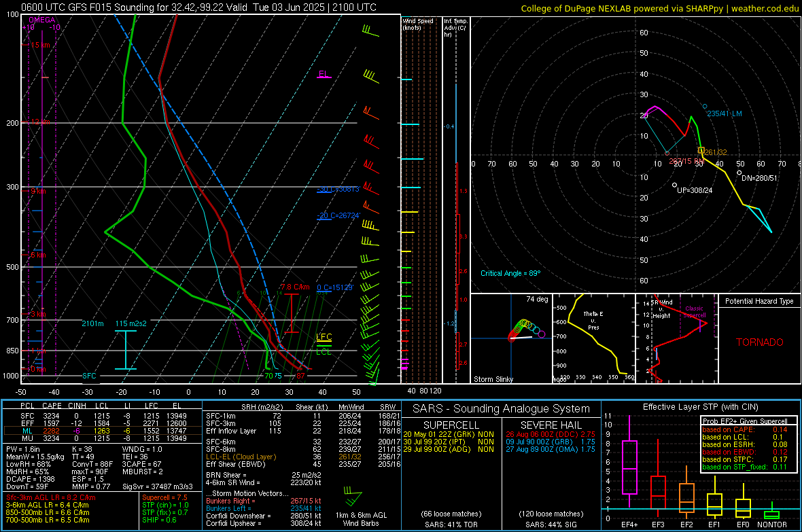
Task: Click the 'SUPERCELL' SARS column heading
Action: tap(451, 425)
